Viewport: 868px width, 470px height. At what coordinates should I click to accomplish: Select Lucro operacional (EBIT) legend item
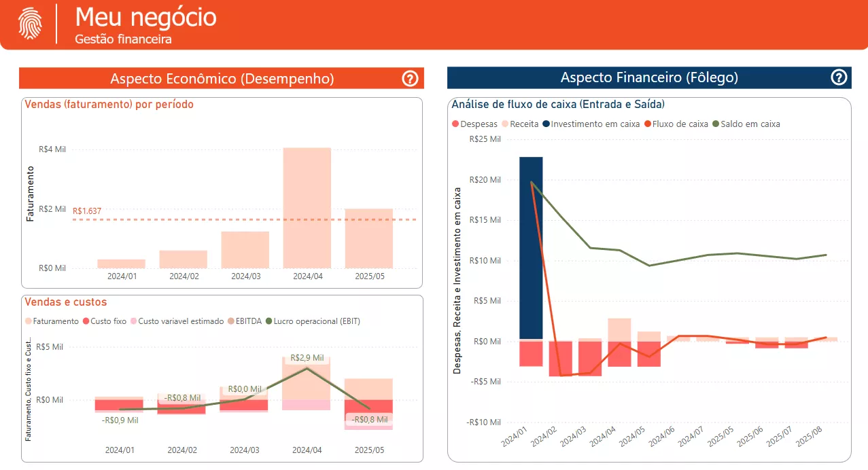(313, 321)
